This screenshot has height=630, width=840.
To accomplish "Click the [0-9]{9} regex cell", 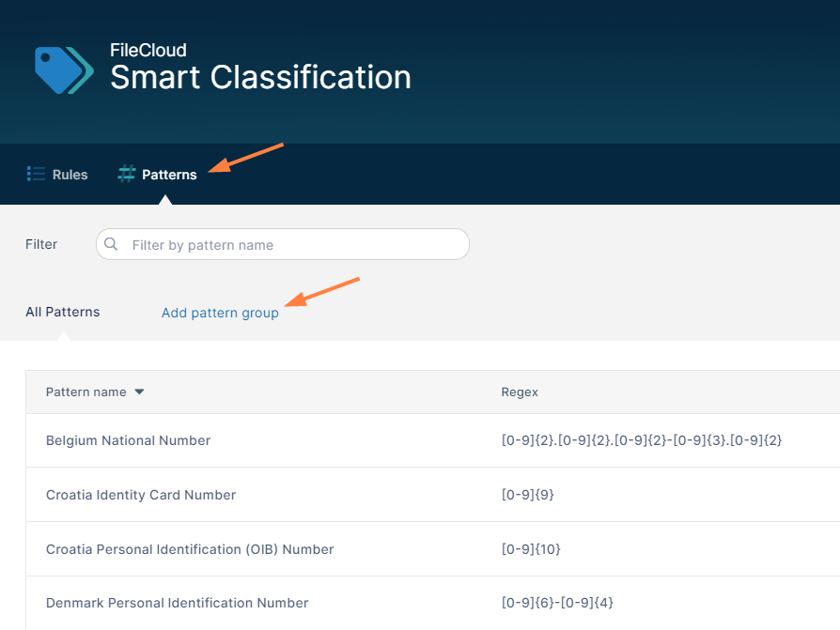I will 528,495.
